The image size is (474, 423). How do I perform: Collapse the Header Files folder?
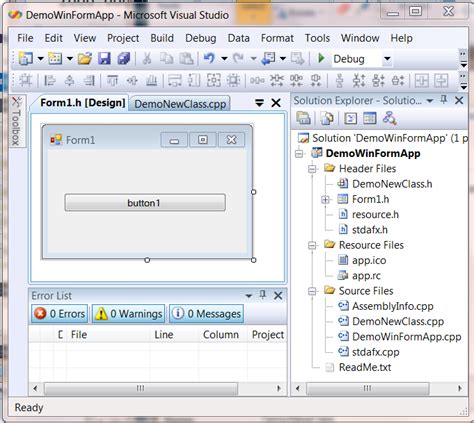312,169
